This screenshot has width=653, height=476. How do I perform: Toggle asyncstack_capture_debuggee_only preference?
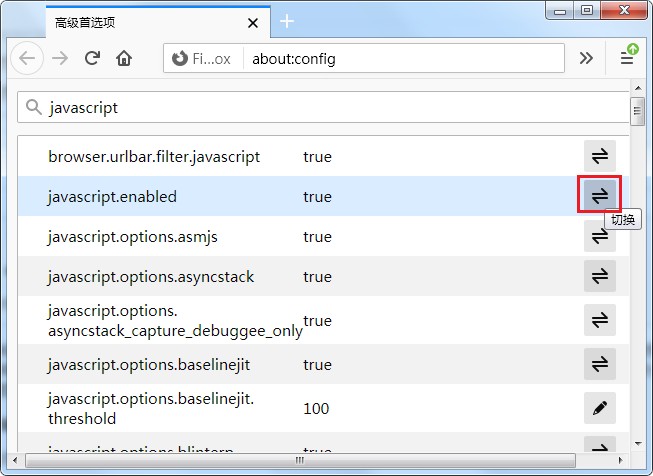click(599, 320)
